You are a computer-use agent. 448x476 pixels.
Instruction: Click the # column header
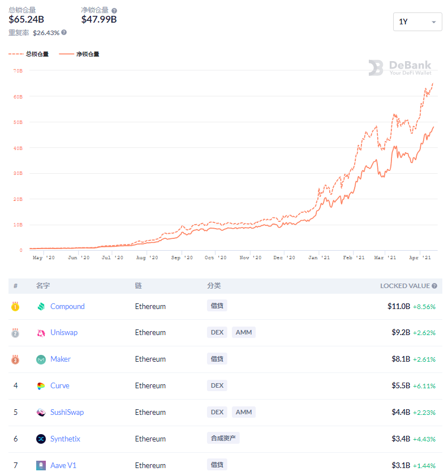[15, 286]
